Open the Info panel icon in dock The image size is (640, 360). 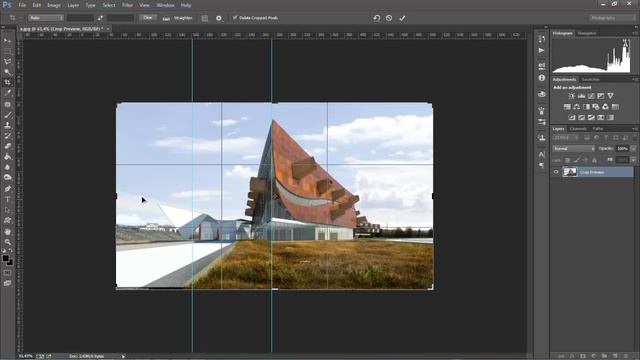[x=542, y=78]
